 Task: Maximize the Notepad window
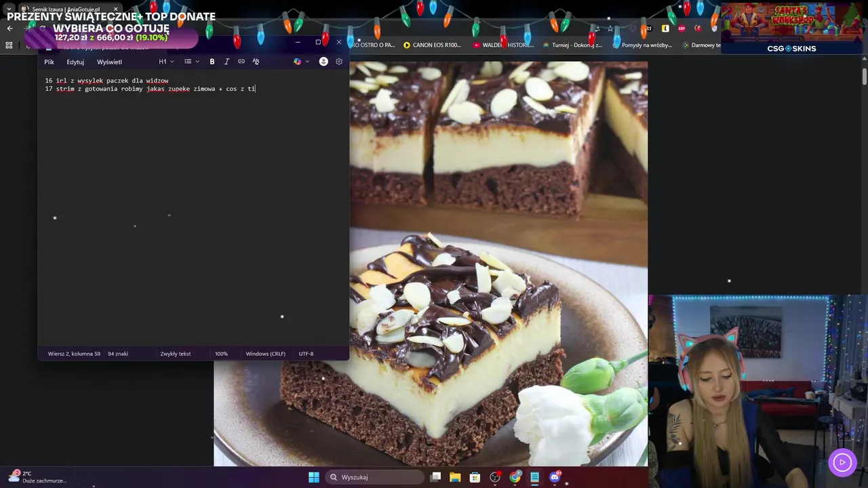(318, 42)
